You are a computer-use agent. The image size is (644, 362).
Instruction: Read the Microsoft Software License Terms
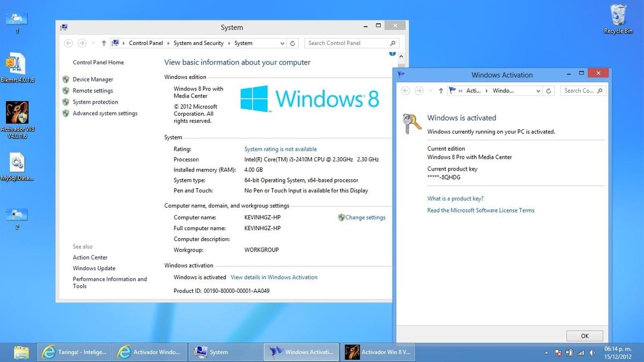pyautogui.click(x=481, y=210)
